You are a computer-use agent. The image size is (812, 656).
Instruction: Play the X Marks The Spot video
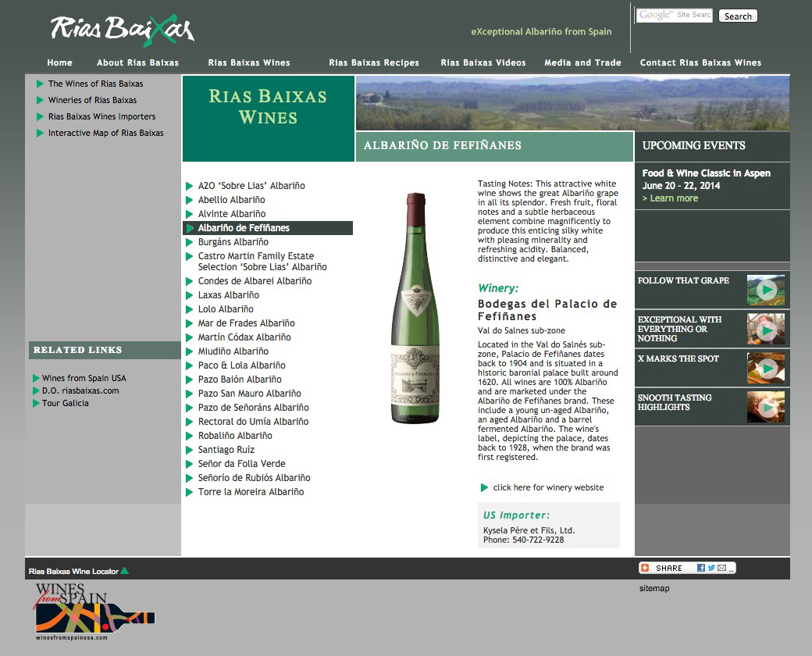point(765,368)
